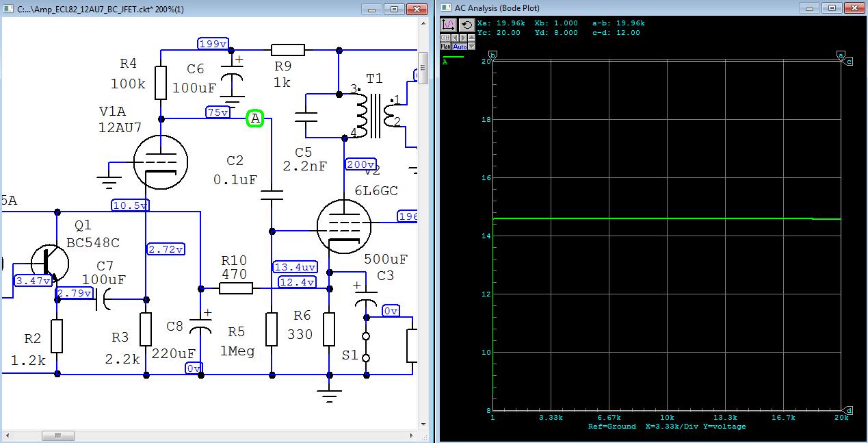Screen dimensions: 868x443
Task: Select capacitor C7 symbol
Action: coord(101,299)
